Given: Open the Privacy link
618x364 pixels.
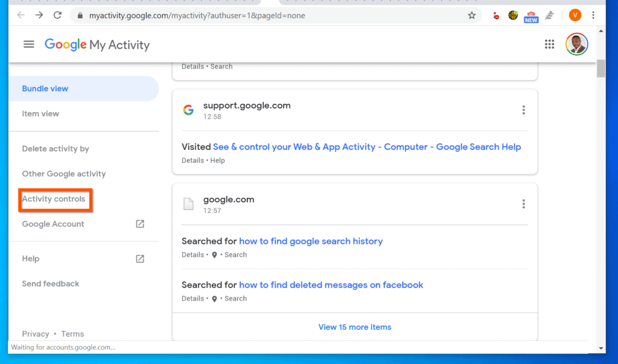Looking at the screenshot, I should pos(36,334).
